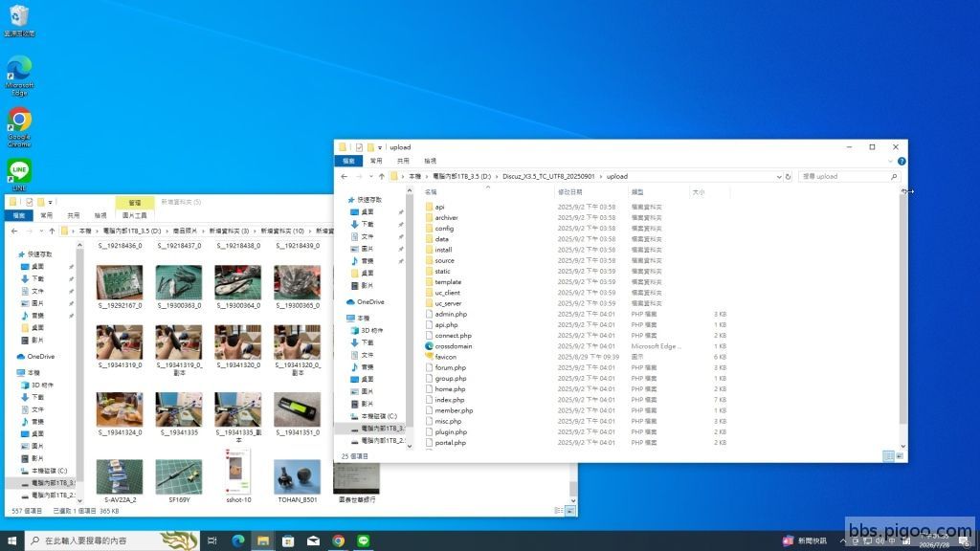Select 3D Objects in upload window sidebar
The width and height of the screenshot is (980, 551).
pyautogui.click(x=372, y=330)
